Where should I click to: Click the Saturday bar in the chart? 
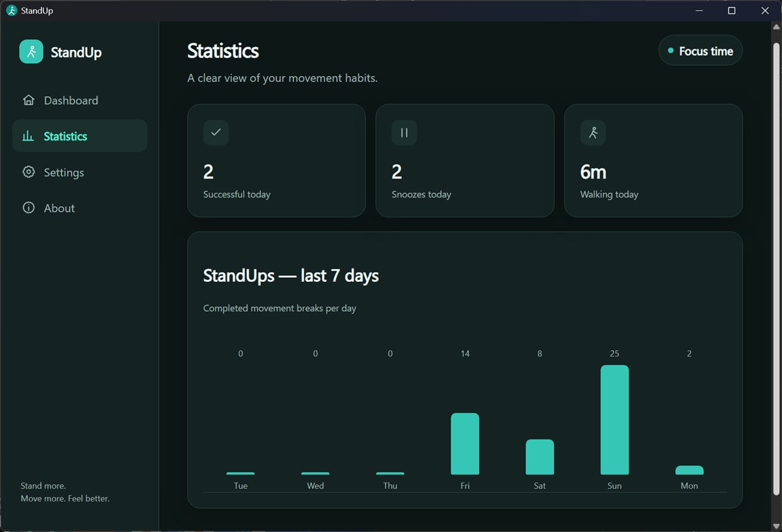(x=540, y=457)
